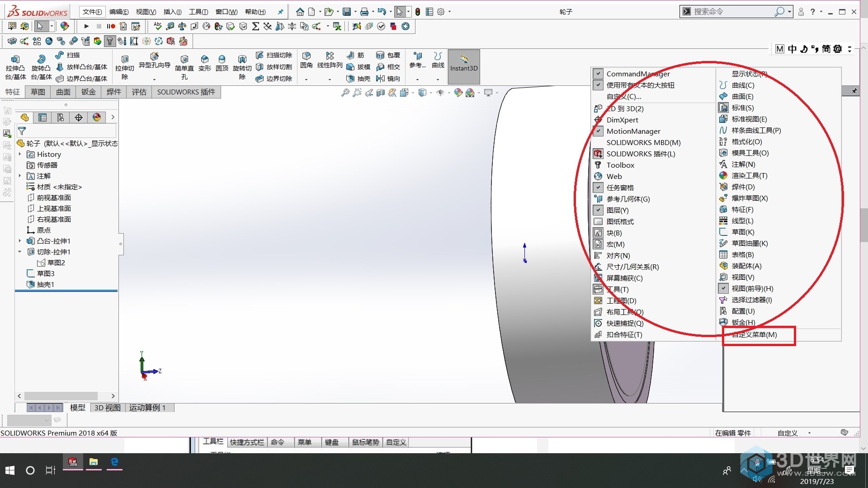Viewport: 868px width, 488px height.
Task: Switch to the 草图 ribbon tab
Action: coord(38,92)
